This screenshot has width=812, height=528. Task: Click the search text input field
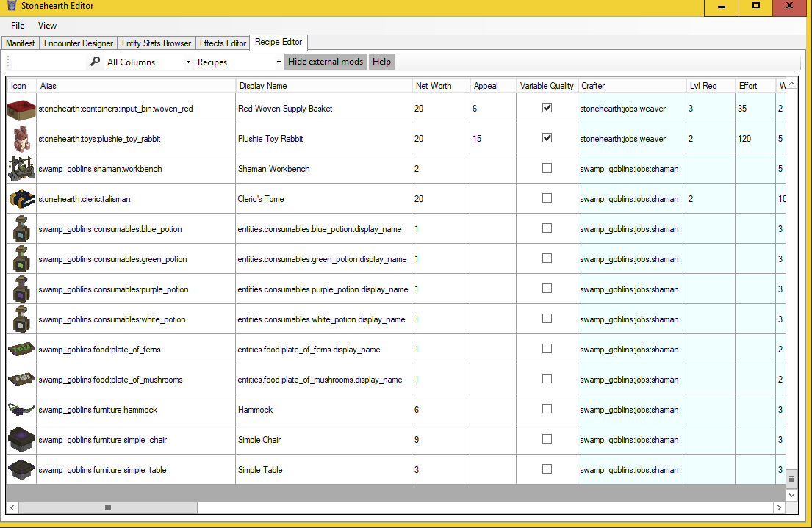click(50, 62)
